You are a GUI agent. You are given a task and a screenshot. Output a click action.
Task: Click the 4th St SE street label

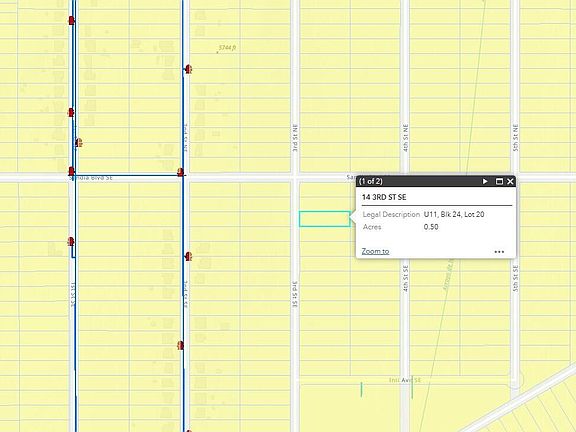pyautogui.click(x=405, y=278)
